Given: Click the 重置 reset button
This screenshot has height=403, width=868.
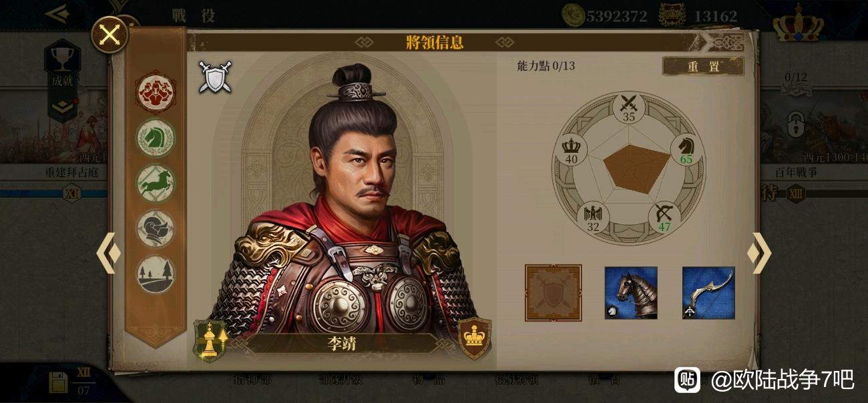Looking at the screenshot, I should coord(703,67).
